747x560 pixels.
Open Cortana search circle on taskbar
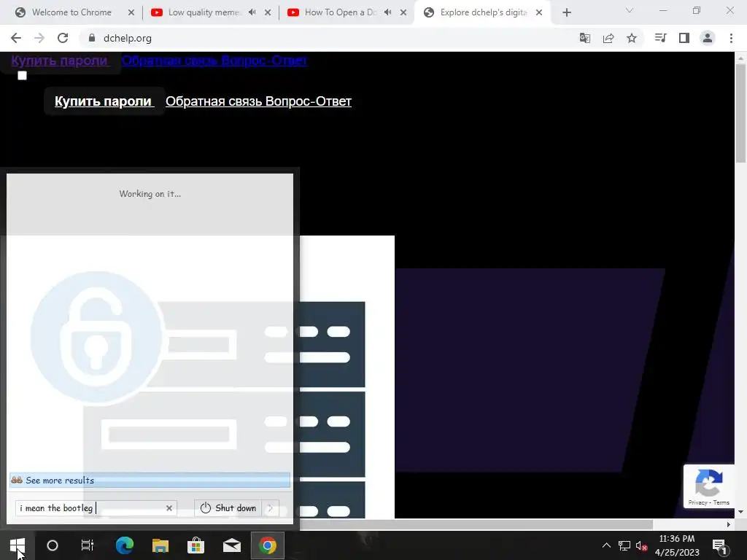click(53, 545)
